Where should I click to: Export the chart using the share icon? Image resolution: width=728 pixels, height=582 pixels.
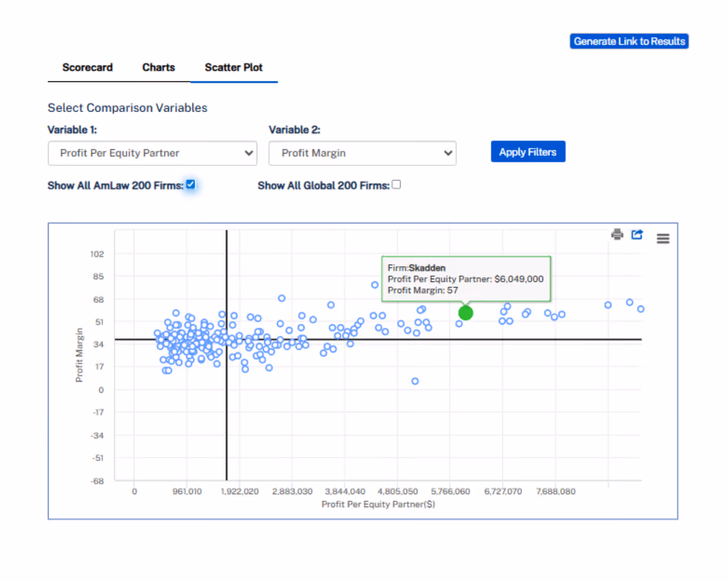(637, 234)
